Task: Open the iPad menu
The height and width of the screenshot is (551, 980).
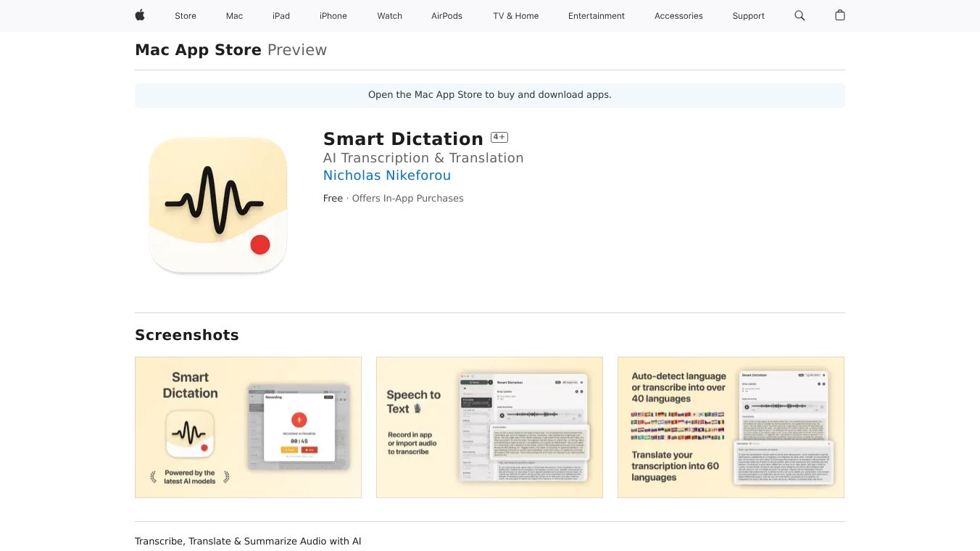Action: [281, 16]
